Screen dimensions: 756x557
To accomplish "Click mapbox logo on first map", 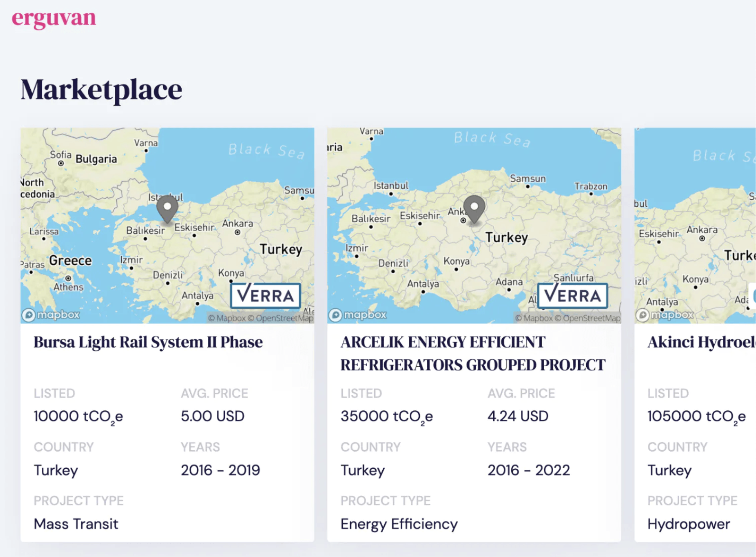I will click(x=51, y=315).
